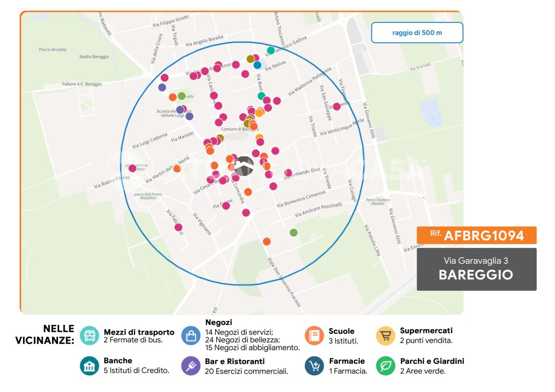Click the text 5 Istituti di Credito

136,370
